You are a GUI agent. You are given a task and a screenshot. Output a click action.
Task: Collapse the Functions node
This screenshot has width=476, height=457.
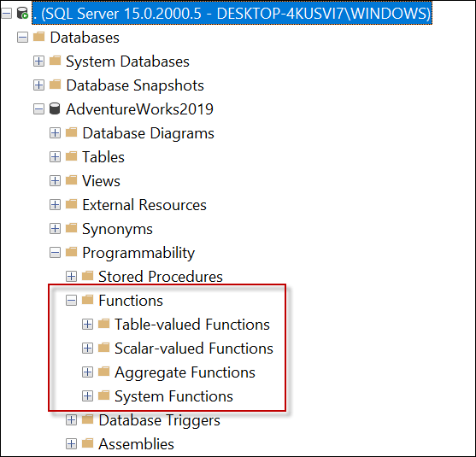(71, 301)
